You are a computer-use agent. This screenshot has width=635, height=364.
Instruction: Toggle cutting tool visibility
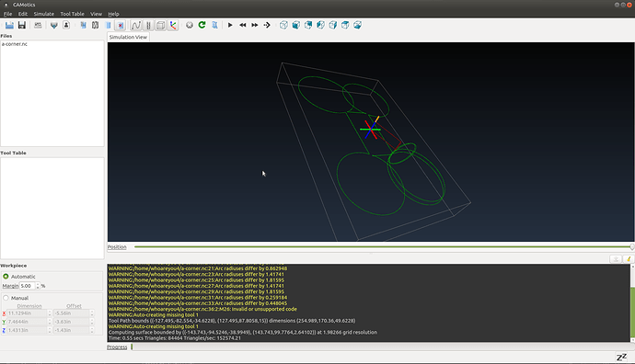coord(148,25)
